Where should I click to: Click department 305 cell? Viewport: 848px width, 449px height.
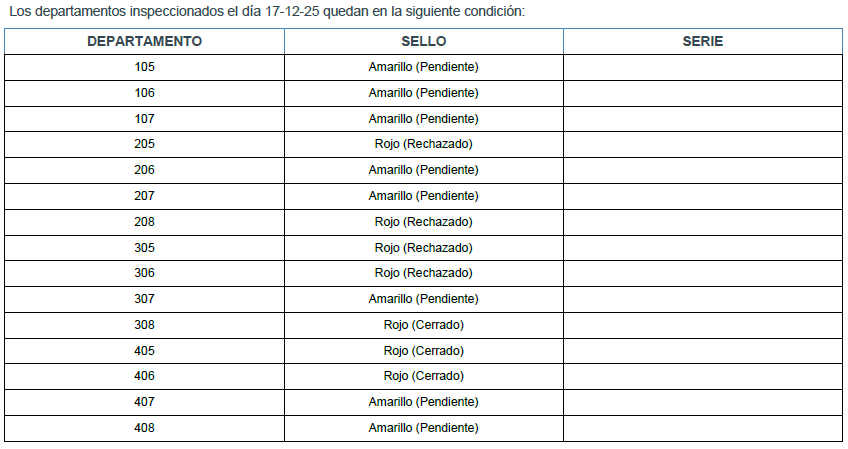(x=144, y=248)
